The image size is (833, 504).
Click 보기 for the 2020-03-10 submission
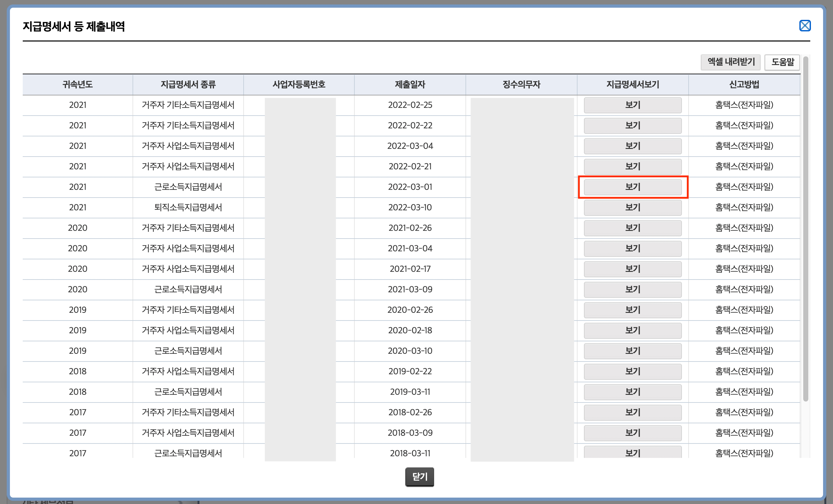coord(632,351)
